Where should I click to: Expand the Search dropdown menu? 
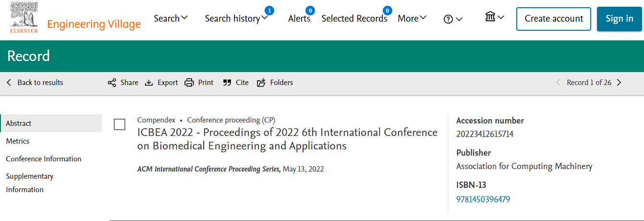(x=171, y=18)
